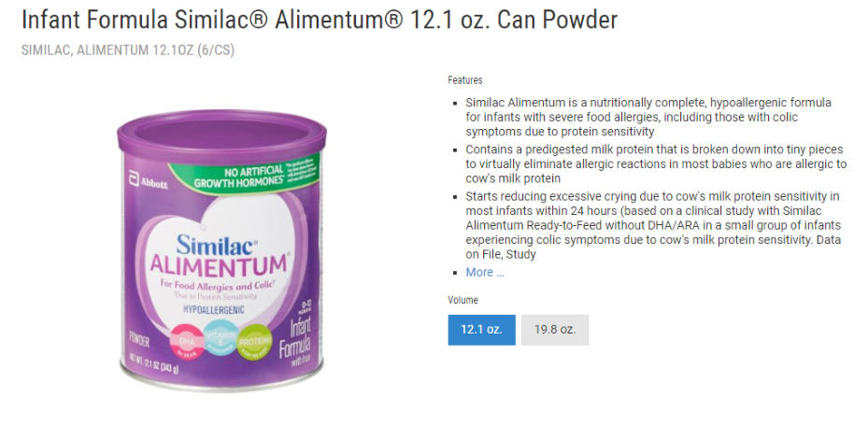Click the Abbott logo on the can

pyautogui.click(x=148, y=182)
